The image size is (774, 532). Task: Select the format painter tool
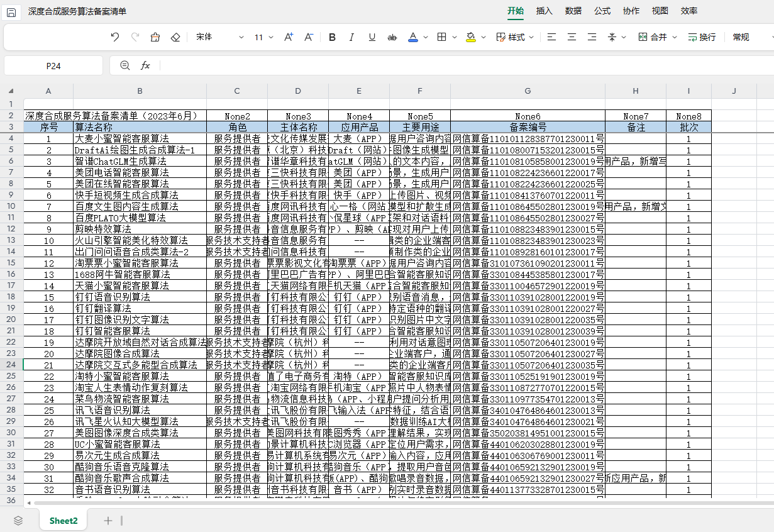pyautogui.click(x=155, y=37)
